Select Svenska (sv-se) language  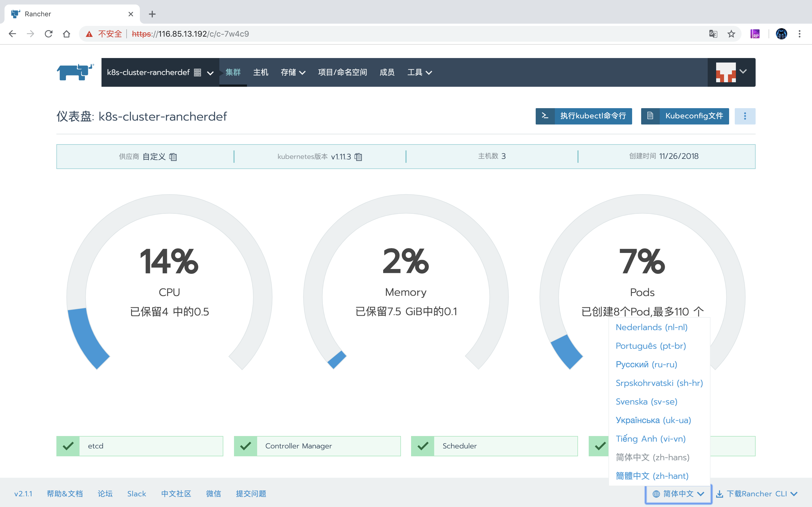click(x=646, y=401)
